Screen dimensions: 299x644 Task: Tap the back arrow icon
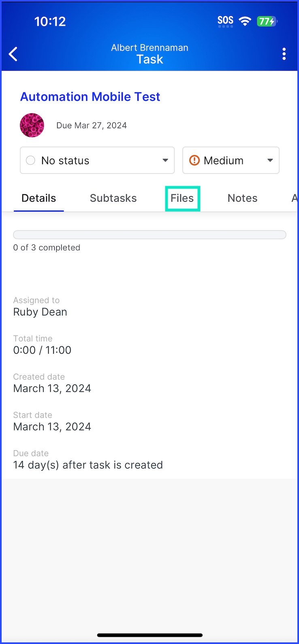coord(13,54)
